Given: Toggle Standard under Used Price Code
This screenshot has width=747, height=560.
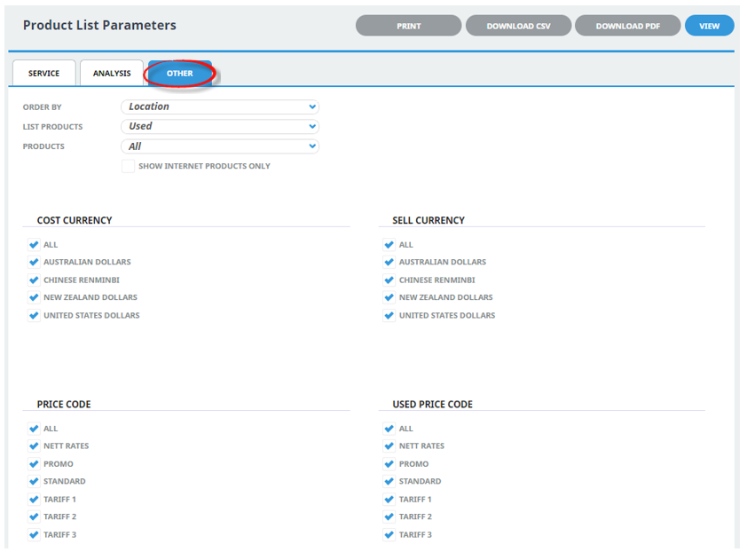Looking at the screenshot, I should click(389, 481).
